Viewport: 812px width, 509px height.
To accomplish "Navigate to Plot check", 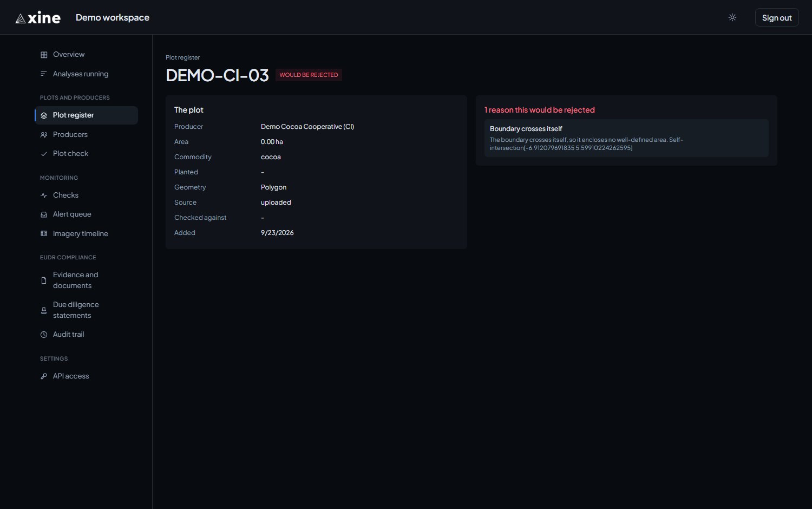I will pos(87,154).
